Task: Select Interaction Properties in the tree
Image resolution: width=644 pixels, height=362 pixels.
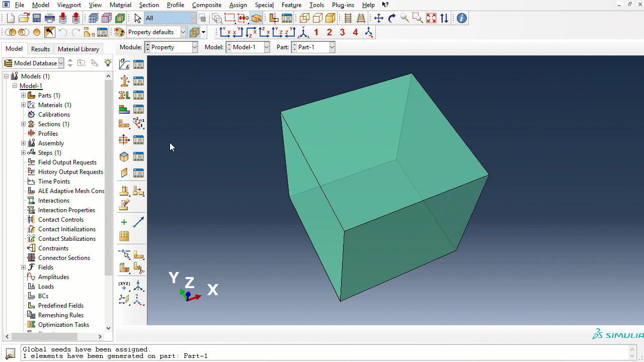Action: click(66, 210)
